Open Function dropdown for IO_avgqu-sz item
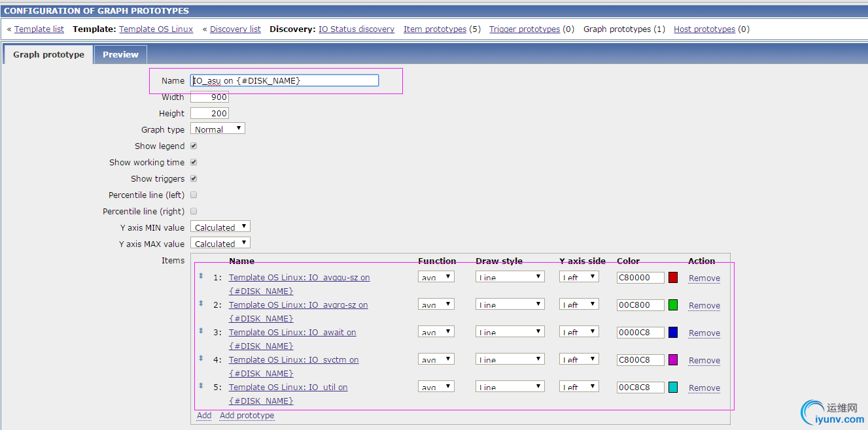 pos(436,277)
